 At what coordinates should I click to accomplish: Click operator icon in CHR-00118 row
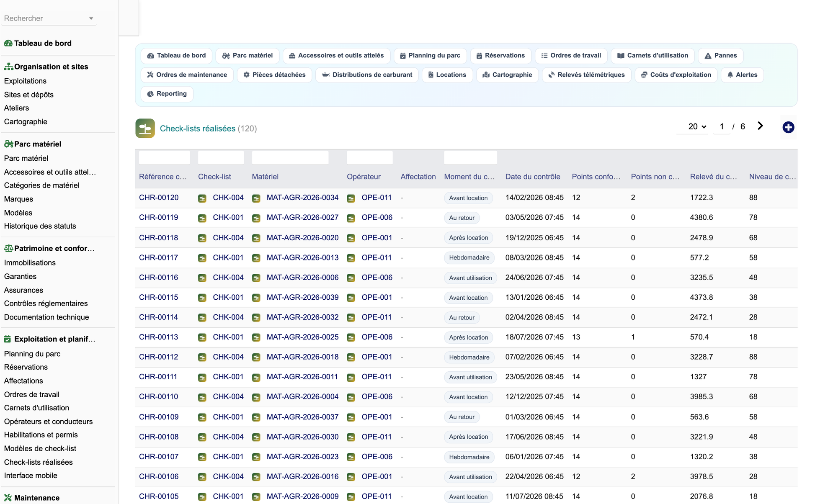(351, 238)
